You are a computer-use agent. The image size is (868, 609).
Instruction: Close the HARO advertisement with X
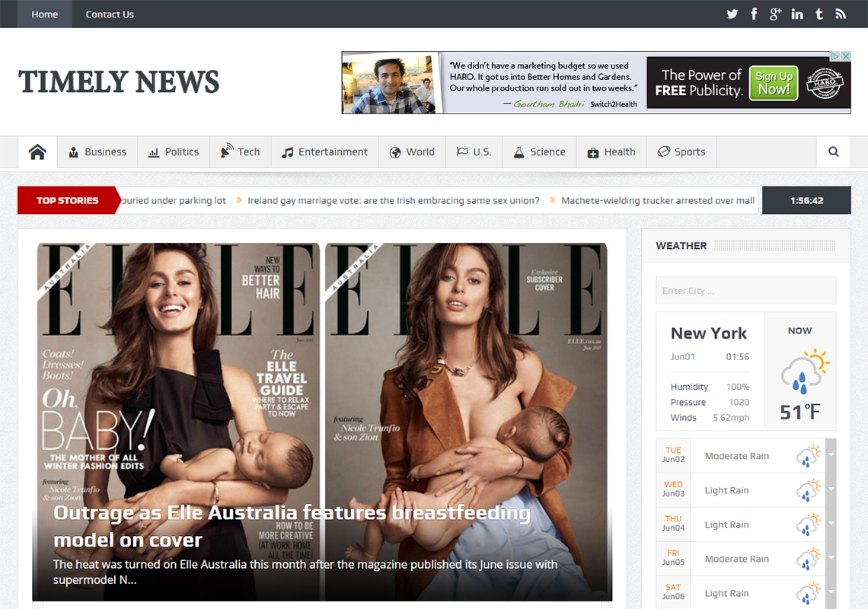(x=846, y=56)
